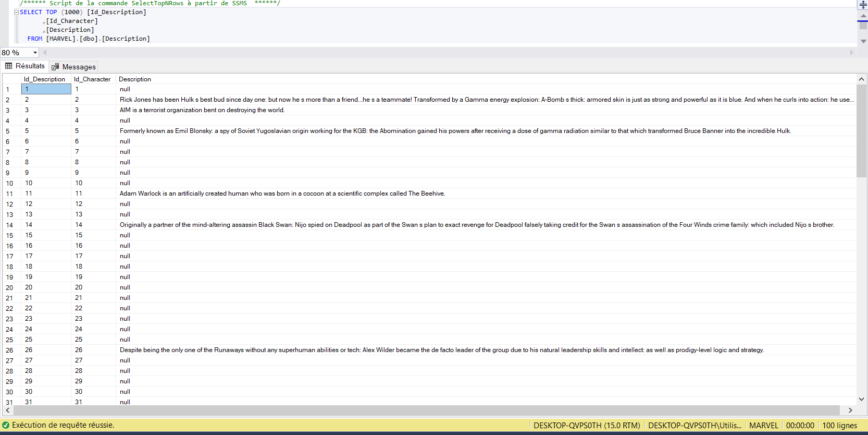Viewport: 868px width, 435px height.
Task: Click the [MARVEL].[dbo].[Description] text in query
Action: tap(98, 39)
